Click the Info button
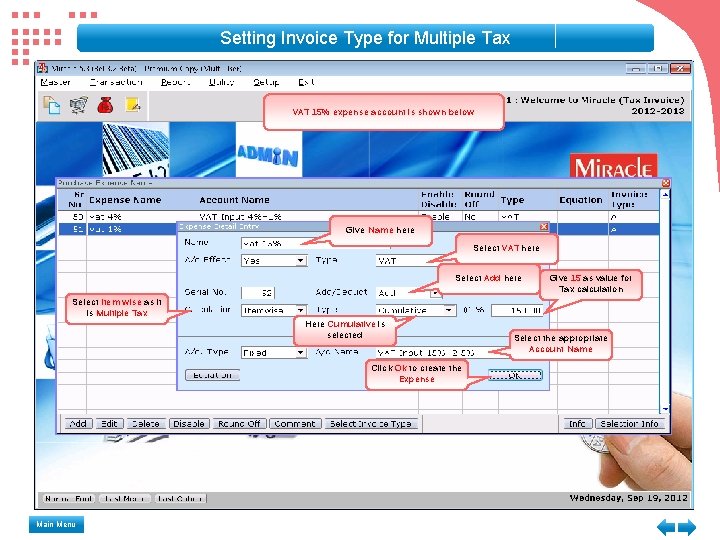 pyautogui.click(x=577, y=423)
